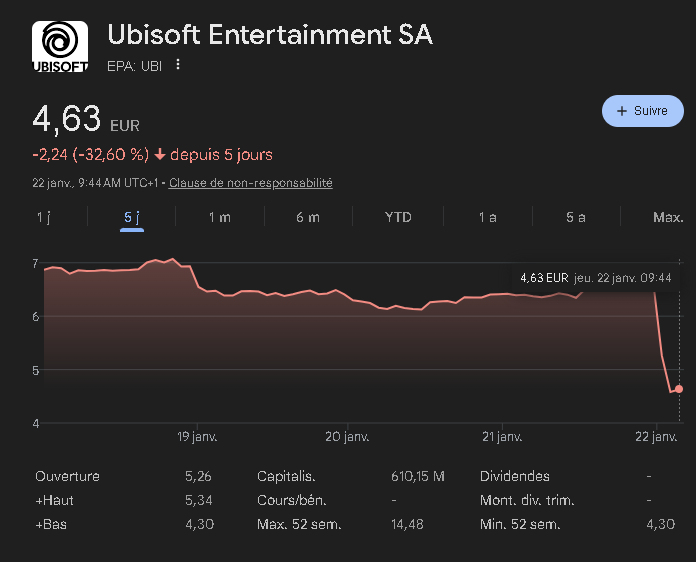Show the YTD chart range
This screenshot has width=696, height=562.
[x=397, y=217]
